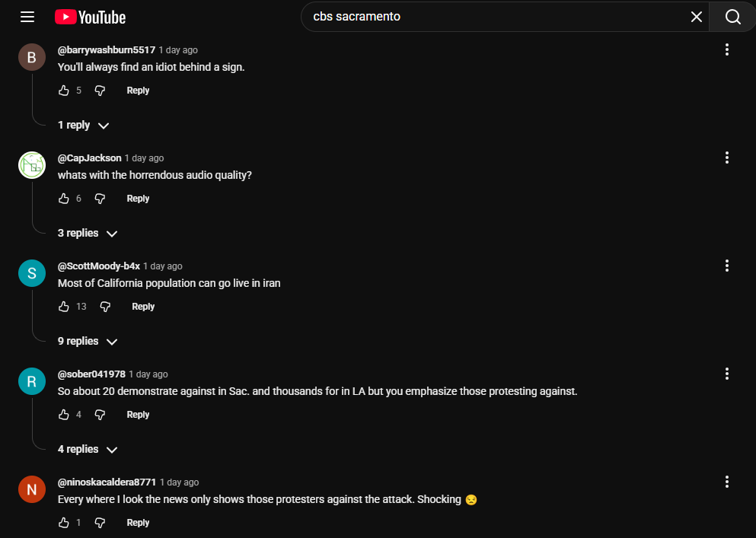Expand 4 replies under sober041978's comment
756x538 pixels.
coord(88,450)
